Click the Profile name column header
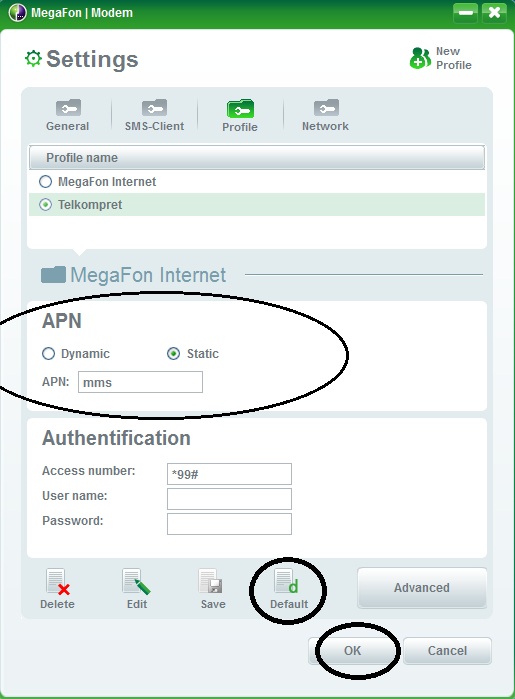 pos(257,157)
